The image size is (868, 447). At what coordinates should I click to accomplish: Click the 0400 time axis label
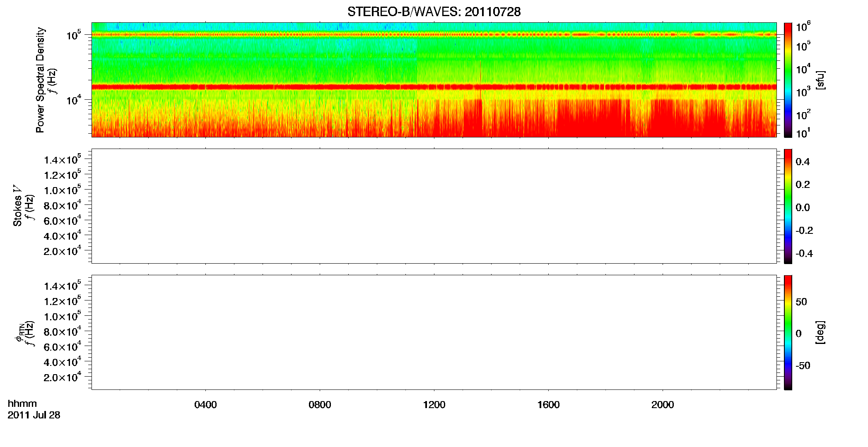205,405
